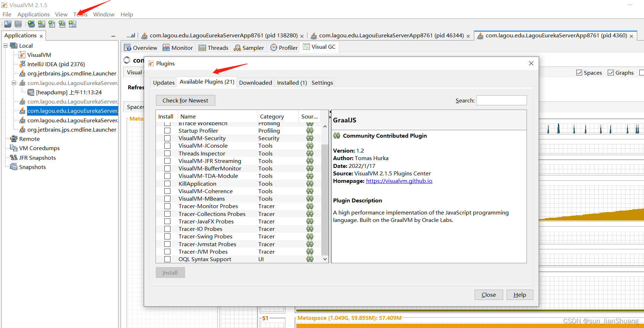Check the VisualVM-Security install box
This screenshot has width=644, height=328.
click(x=167, y=138)
